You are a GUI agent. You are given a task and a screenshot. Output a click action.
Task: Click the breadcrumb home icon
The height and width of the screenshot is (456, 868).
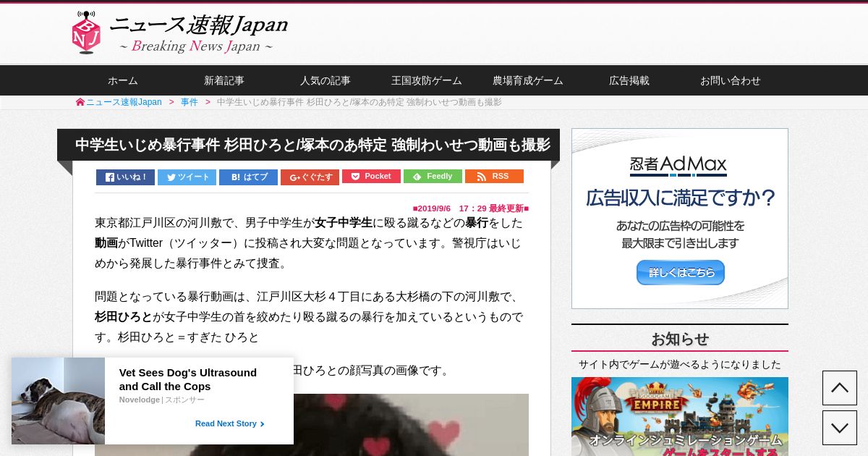click(x=80, y=102)
